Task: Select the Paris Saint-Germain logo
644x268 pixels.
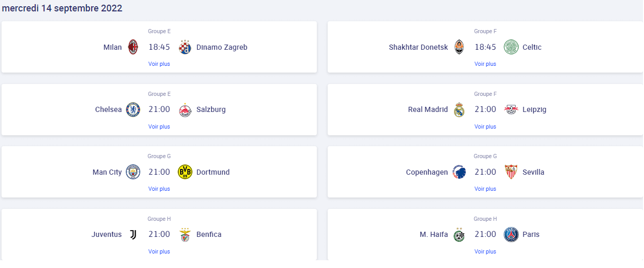Action: [511, 234]
